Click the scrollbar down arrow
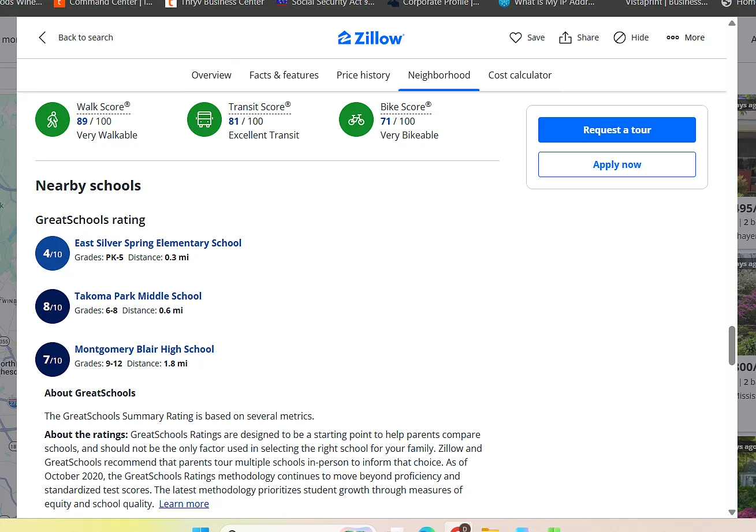This screenshot has width=756, height=532. [x=732, y=512]
